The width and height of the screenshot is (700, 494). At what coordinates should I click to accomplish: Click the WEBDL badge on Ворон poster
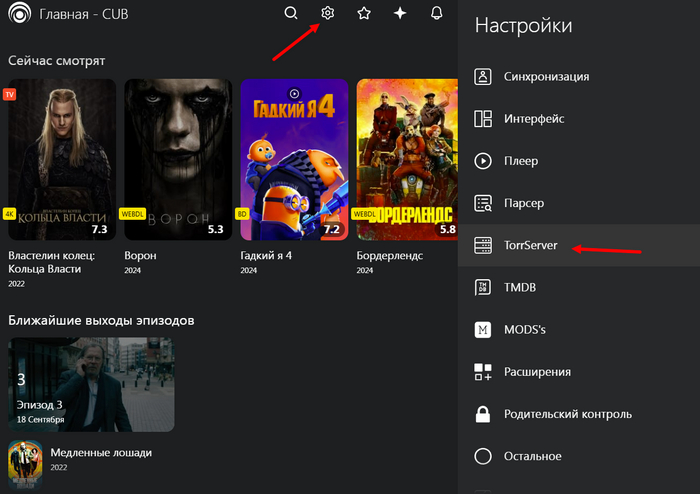pos(133,214)
